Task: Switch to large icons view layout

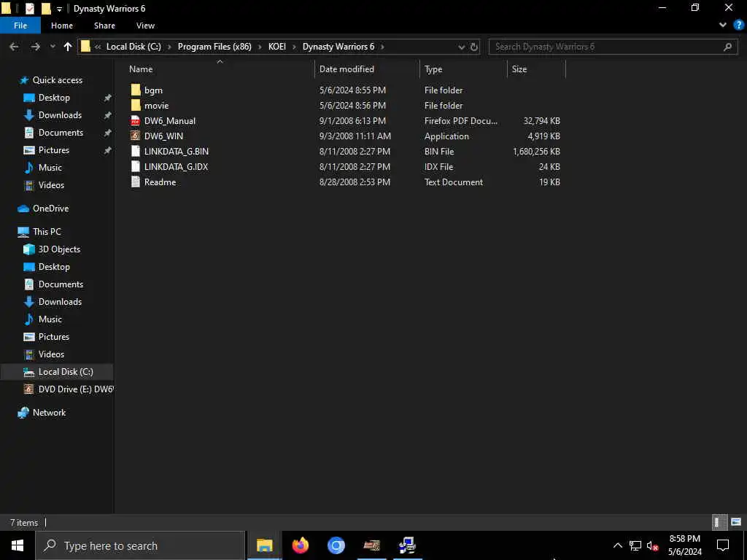Action: pos(736,522)
